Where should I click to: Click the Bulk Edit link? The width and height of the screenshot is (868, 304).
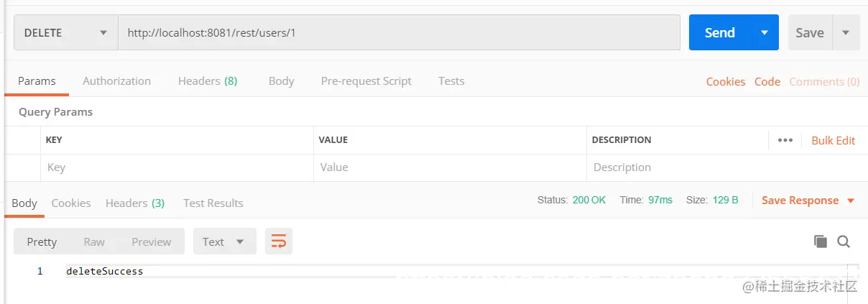pos(833,140)
